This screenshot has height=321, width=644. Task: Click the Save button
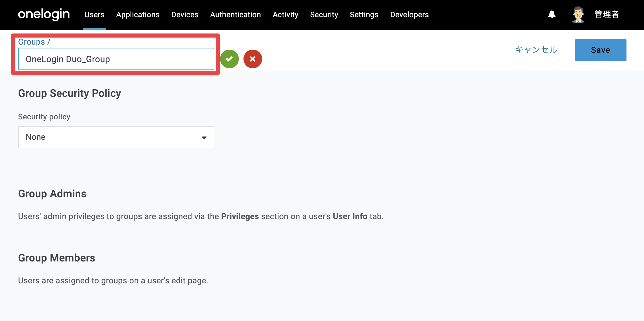point(601,50)
